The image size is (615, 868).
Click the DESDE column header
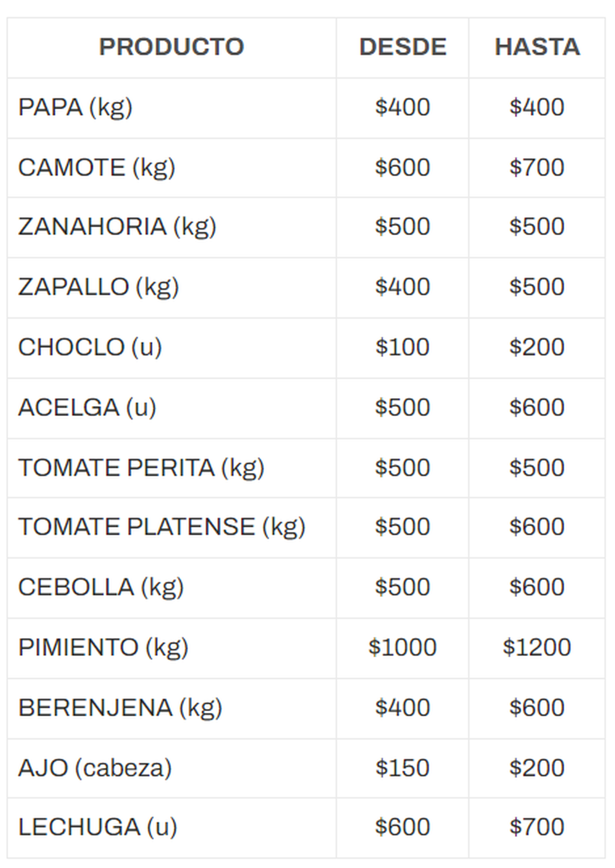403,47
